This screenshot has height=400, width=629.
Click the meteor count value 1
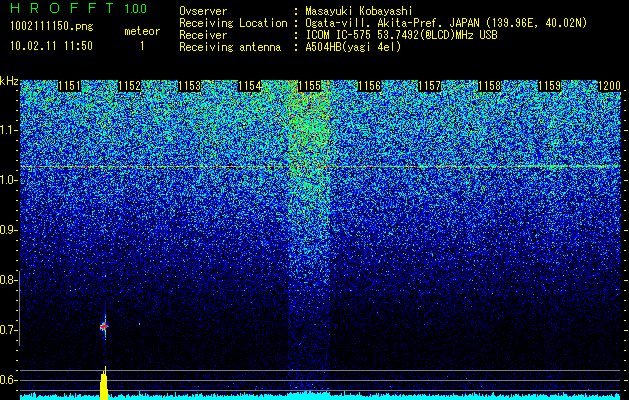pos(142,46)
